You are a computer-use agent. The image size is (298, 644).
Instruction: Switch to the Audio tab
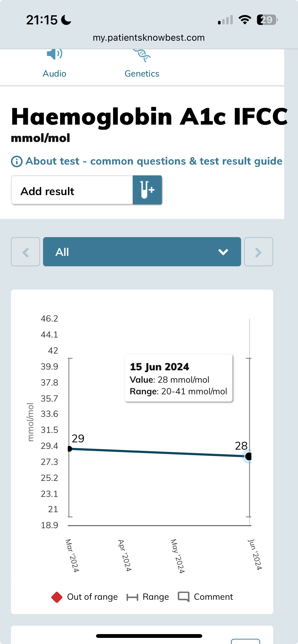tap(55, 74)
